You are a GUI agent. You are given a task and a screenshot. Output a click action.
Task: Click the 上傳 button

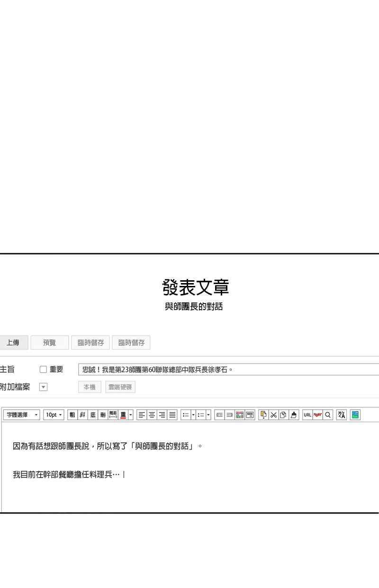[x=13, y=343]
